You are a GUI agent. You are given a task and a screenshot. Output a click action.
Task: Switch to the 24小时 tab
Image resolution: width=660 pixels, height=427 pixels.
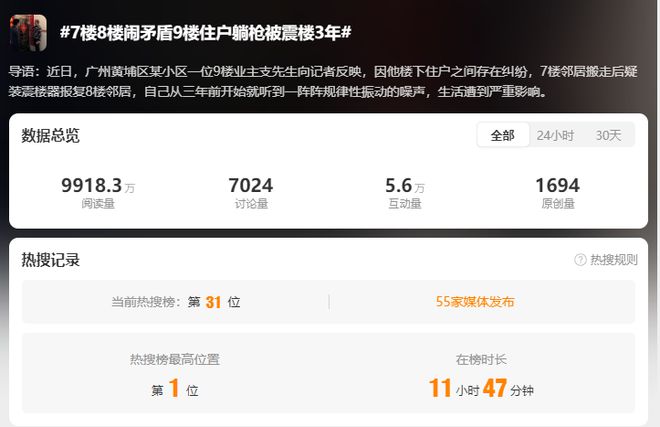pos(555,135)
